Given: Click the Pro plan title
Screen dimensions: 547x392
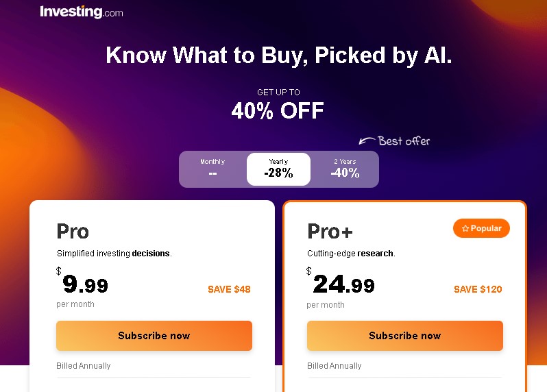Looking at the screenshot, I should tap(73, 231).
